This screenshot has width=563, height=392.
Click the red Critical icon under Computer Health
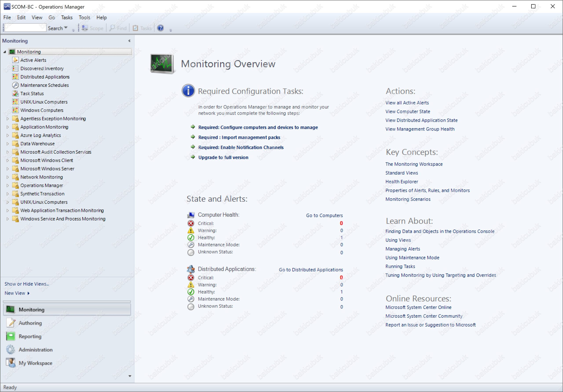[x=191, y=223]
